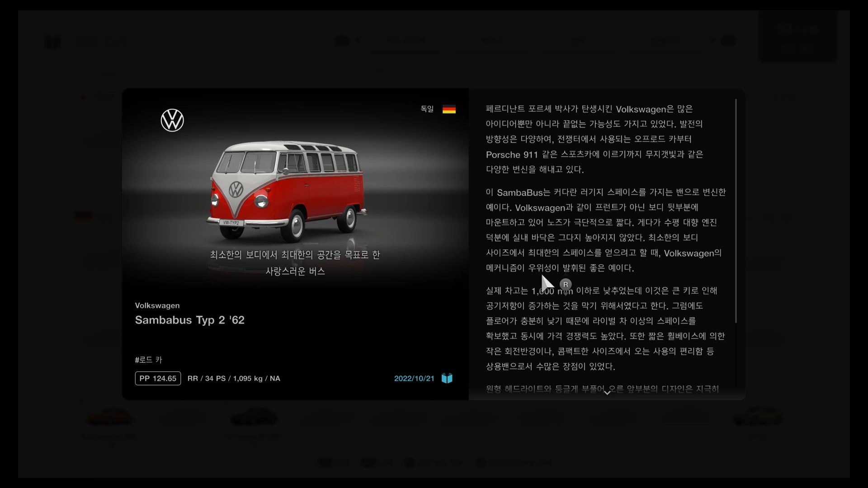The width and height of the screenshot is (868, 488).
Task: Expand the description using the down chevron
Action: (607, 393)
